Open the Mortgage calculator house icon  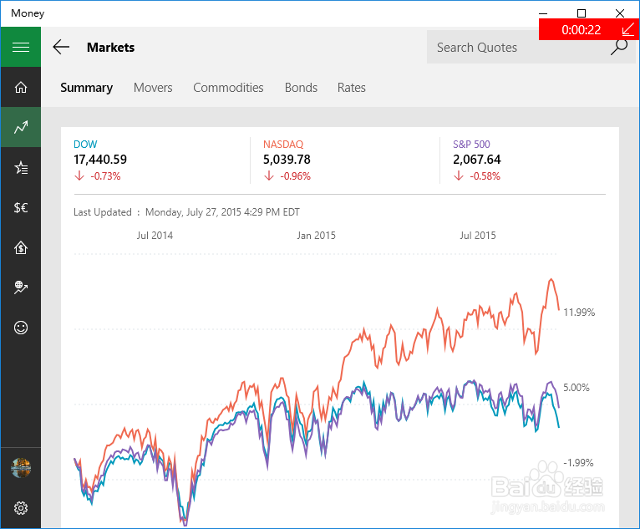pos(21,247)
